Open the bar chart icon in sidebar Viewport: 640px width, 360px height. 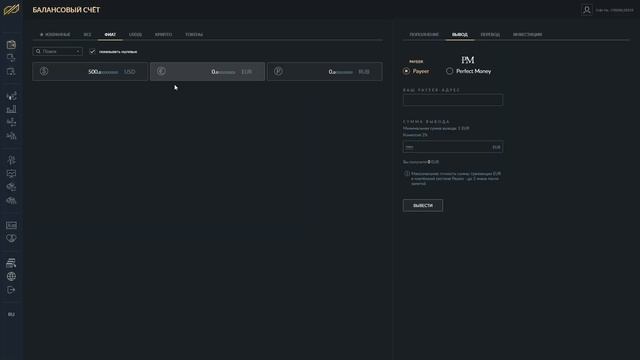(x=11, y=109)
